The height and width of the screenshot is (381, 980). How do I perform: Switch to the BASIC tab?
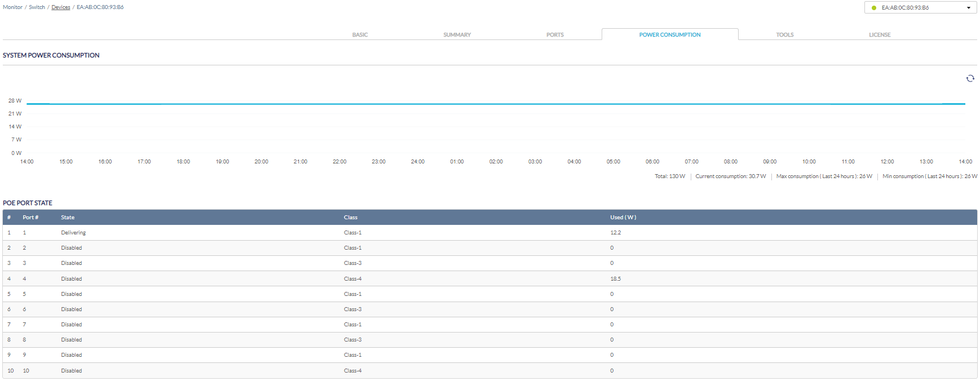360,35
